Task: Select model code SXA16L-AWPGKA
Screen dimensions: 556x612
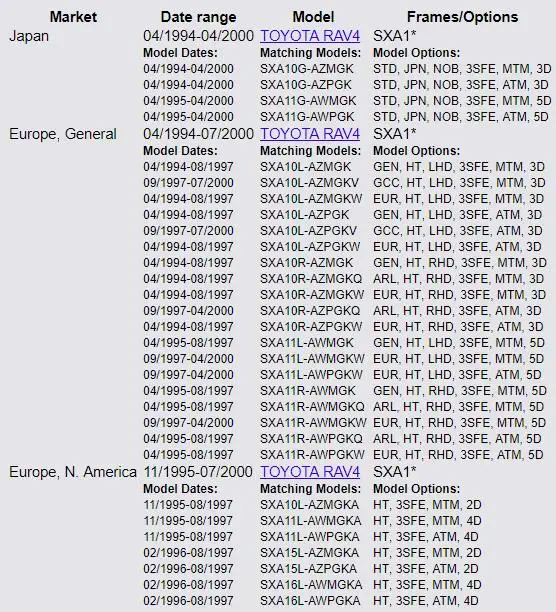Action: pos(310,601)
